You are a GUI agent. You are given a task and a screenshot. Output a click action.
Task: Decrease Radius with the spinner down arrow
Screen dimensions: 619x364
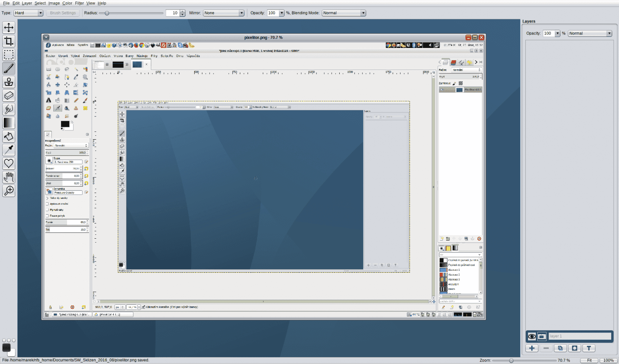point(183,15)
